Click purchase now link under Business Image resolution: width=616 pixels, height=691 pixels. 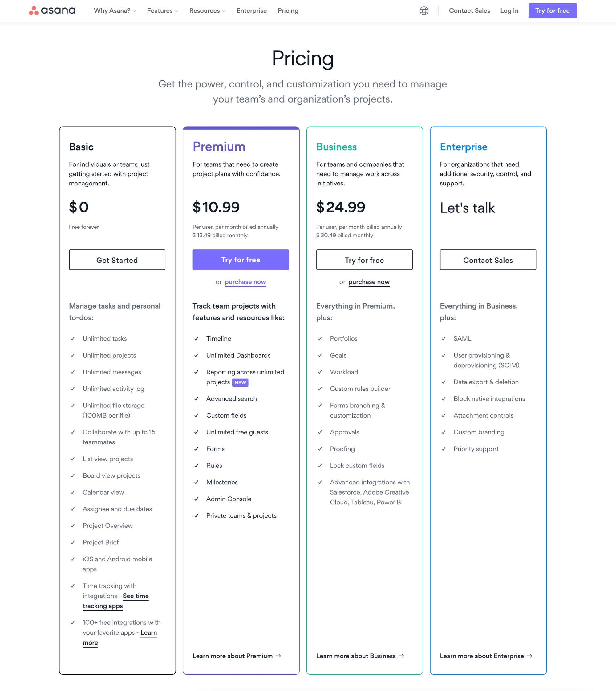(369, 282)
